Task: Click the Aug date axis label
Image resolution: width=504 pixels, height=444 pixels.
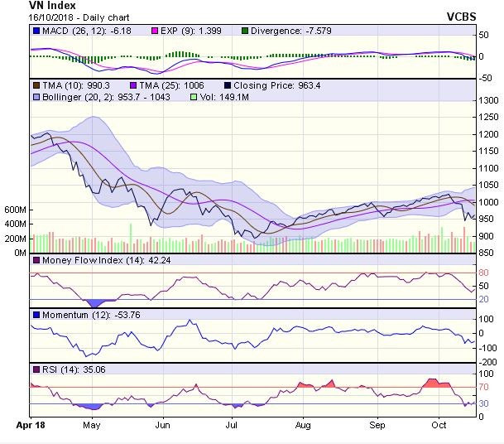Action: pyautogui.click(x=303, y=425)
